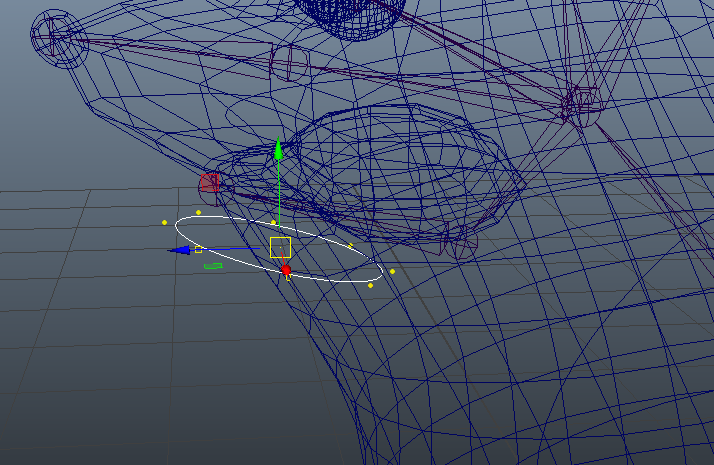Click the yellow vertex right of the center square
Image resolution: width=714 pixels, height=465 pixels.
350,245
